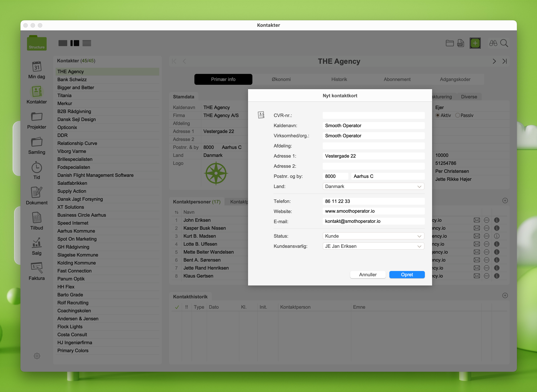Select the Passiv radio button
This screenshot has height=392, width=537.
tap(457, 115)
